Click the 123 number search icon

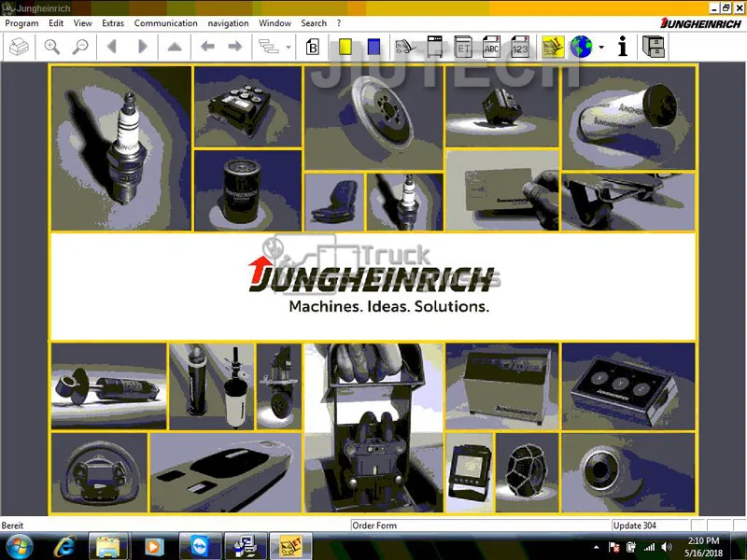point(520,47)
